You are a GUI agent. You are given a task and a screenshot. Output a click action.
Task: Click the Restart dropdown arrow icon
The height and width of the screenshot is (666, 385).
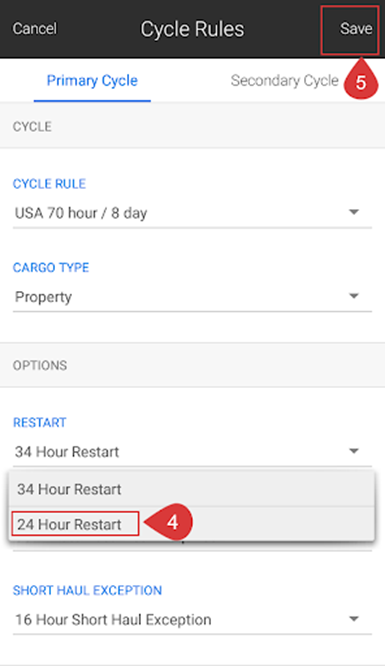(x=354, y=451)
